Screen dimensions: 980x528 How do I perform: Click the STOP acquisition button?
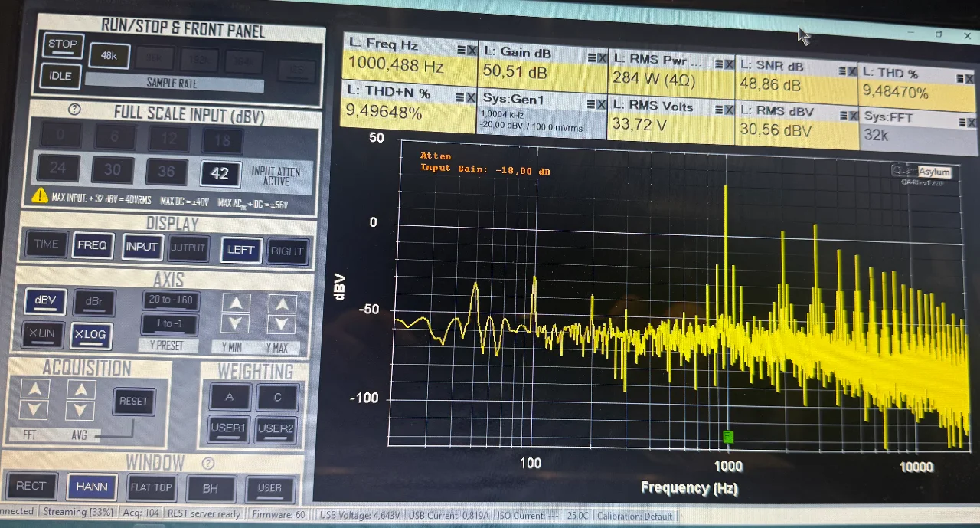pos(63,44)
